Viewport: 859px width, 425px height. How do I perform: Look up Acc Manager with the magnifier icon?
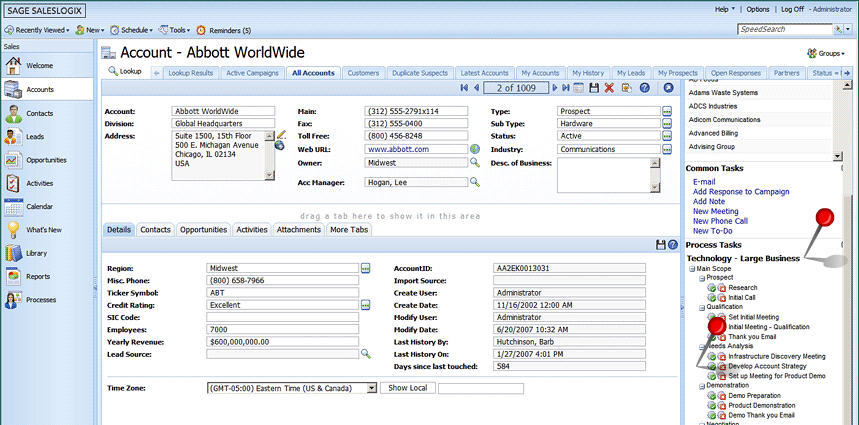[474, 182]
